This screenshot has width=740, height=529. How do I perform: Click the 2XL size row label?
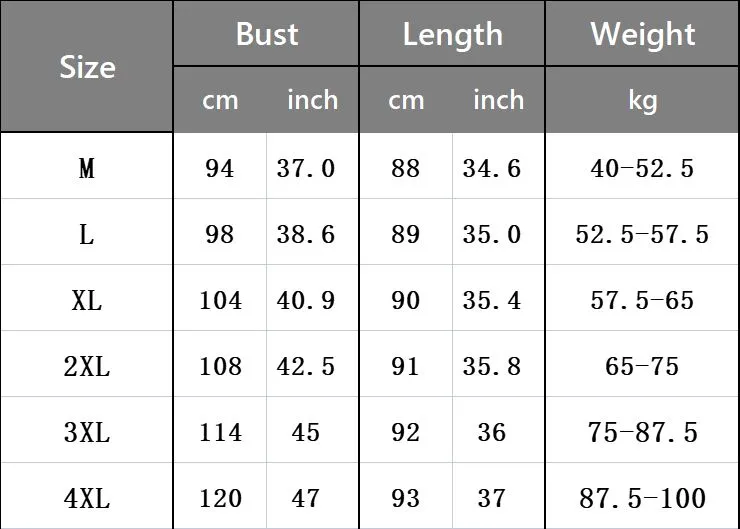click(x=87, y=366)
